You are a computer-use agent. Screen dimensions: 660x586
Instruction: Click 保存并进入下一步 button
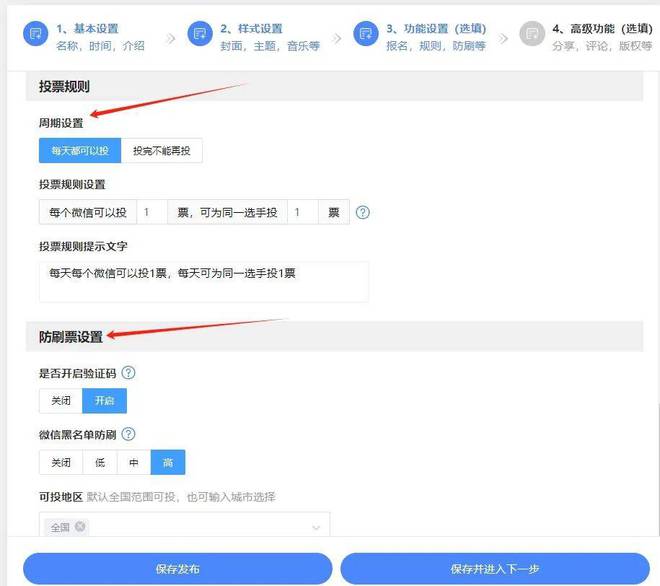tap(495, 569)
